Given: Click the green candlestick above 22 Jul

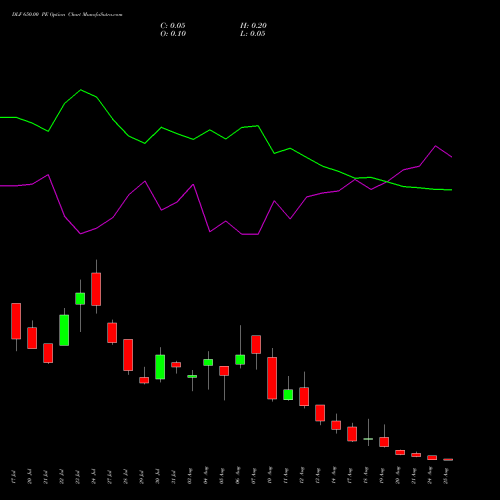Looking at the screenshot, I should [x=64, y=330].
